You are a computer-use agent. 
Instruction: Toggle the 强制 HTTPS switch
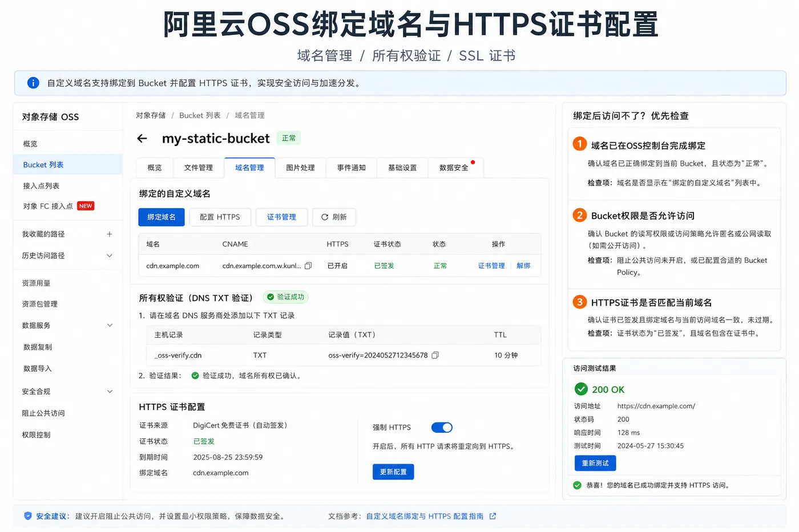tap(442, 428)
